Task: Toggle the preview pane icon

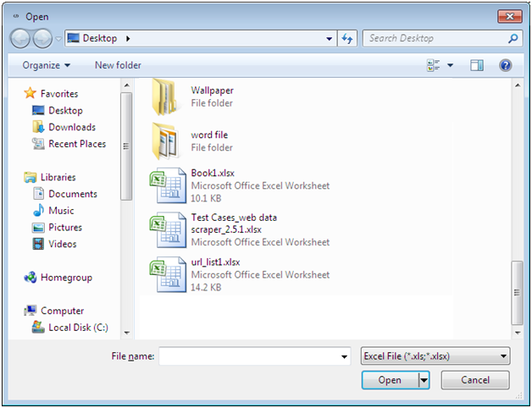Action: [477, 65]
